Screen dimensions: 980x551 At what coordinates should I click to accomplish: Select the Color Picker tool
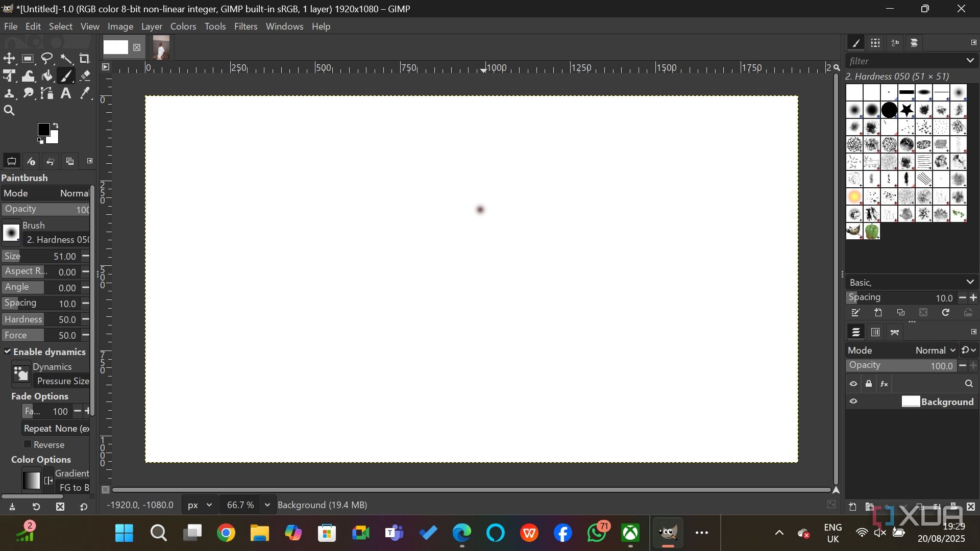[85, 93]
